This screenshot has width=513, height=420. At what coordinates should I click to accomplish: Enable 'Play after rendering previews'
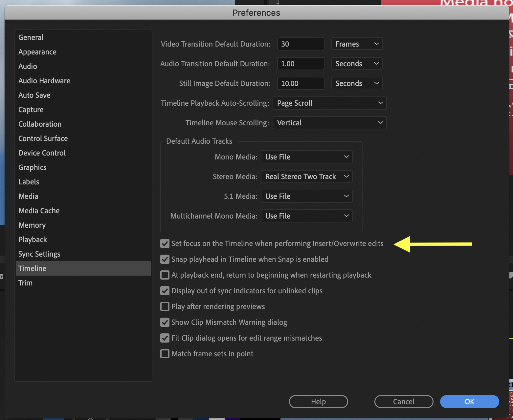(x=165, y=306)
